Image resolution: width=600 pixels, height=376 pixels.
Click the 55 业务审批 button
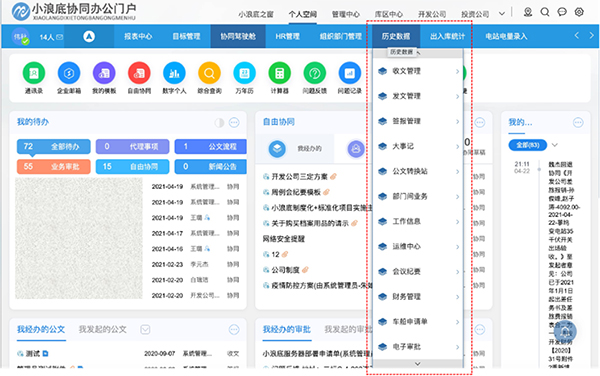tap(54, 166)
